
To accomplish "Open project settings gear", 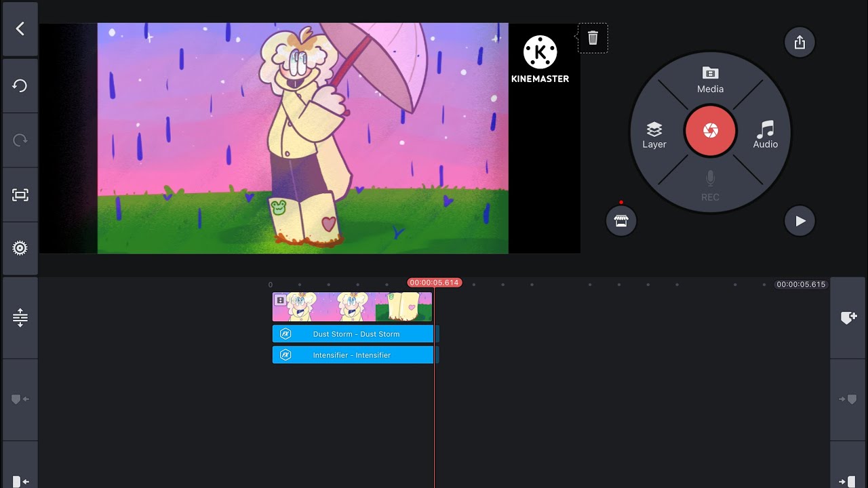I will 20,249.
